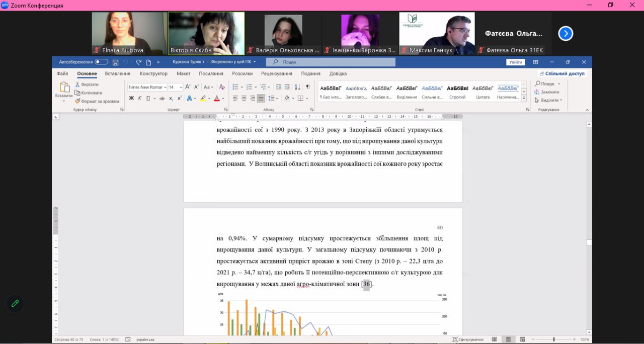Toggle bold formatting (Ж)
The width and height of the screenshot is (644, 344).
click(131, 99)
